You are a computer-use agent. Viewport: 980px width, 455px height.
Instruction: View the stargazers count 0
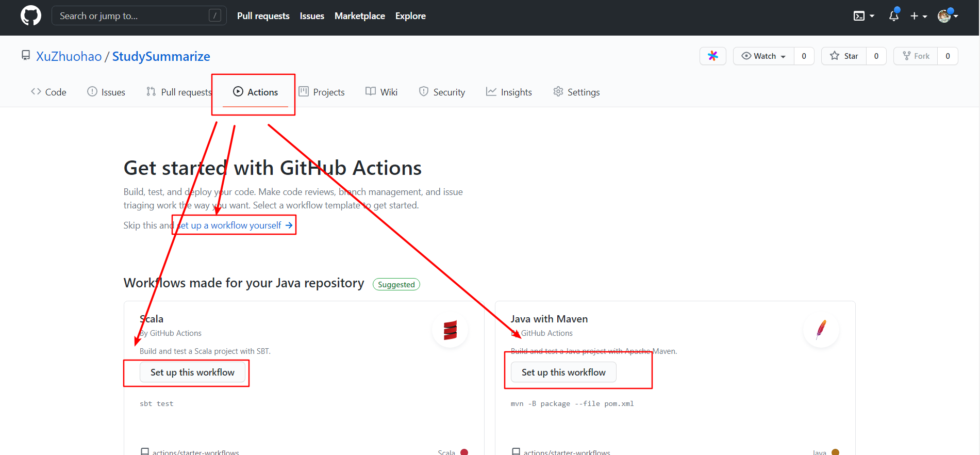click(x=876, y=56)
